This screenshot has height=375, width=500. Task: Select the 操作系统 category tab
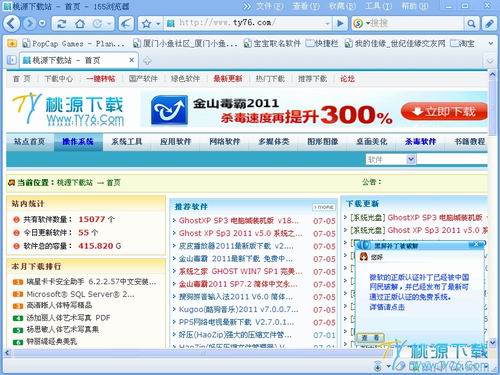78,142
